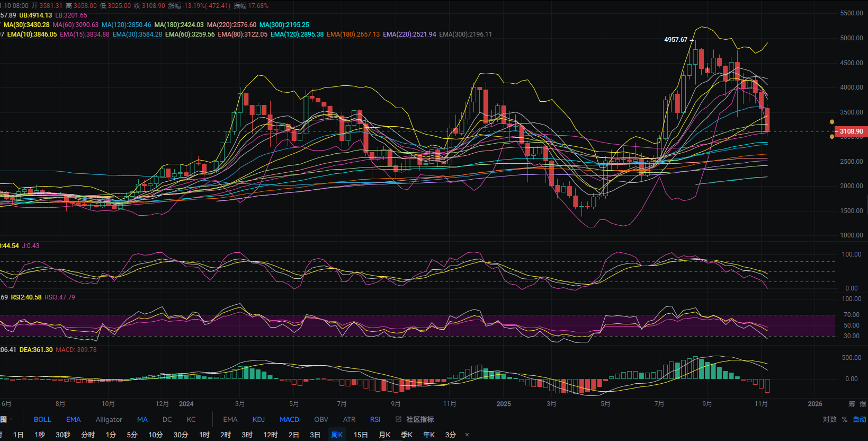The width and height of the screenshot is (868, 441).
Task: Click the lower orange alert bell on price axis
Action: [x=832, y=137]
